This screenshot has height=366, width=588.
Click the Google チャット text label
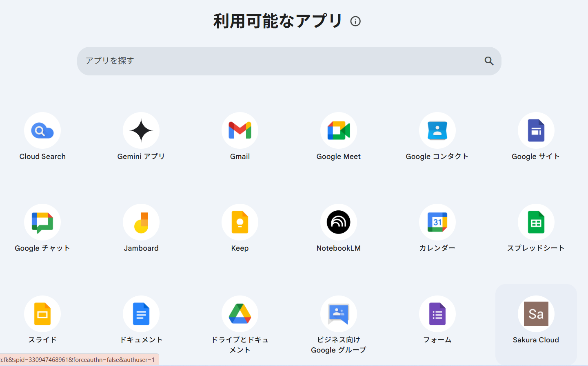coord(42,248)
